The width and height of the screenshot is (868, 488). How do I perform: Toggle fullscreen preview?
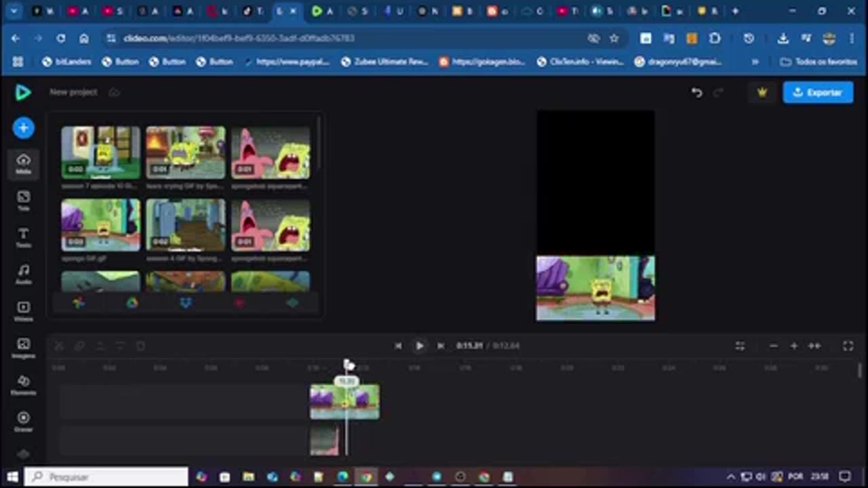(848, 346)
